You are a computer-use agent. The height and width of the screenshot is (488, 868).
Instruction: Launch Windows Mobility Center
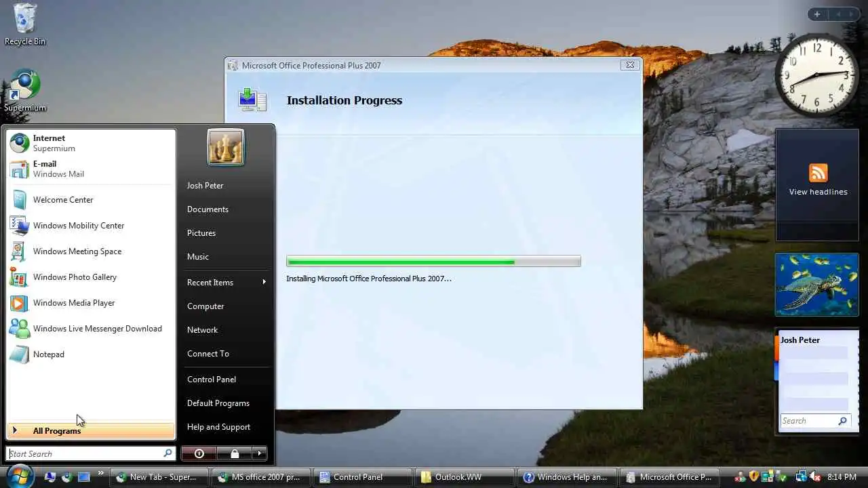point(91,226)
